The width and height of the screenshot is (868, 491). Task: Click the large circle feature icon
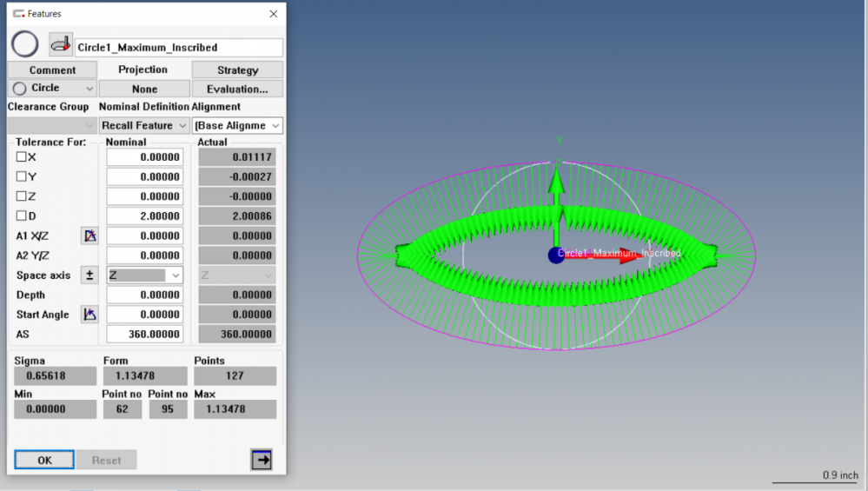click(24, 44)
